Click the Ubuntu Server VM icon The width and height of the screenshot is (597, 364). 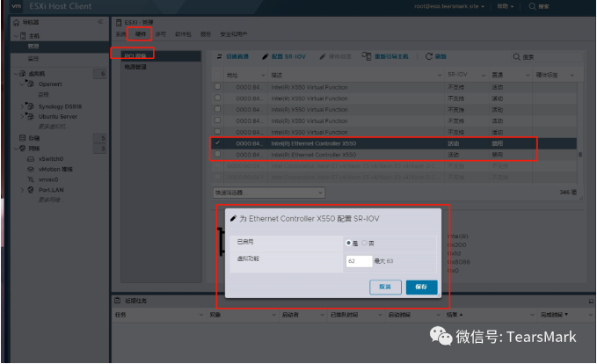[30, 116]
